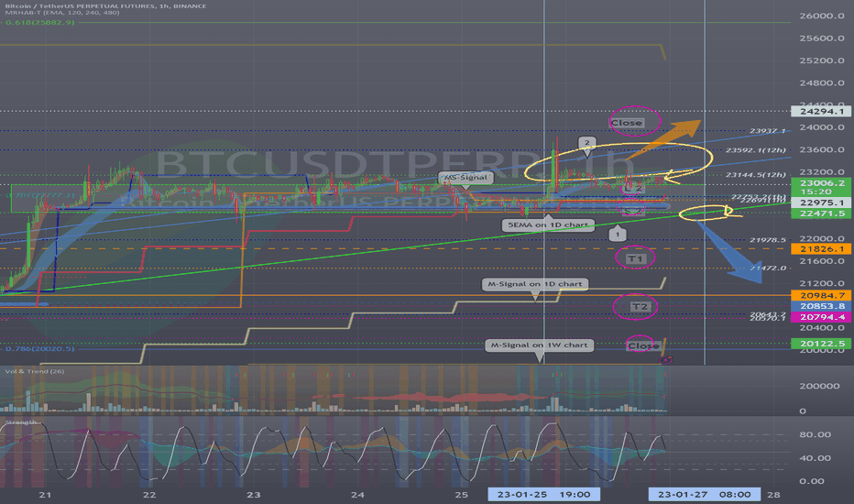
Task: Click the M-Signal on 1D chart callout
Action: point(535,284)
